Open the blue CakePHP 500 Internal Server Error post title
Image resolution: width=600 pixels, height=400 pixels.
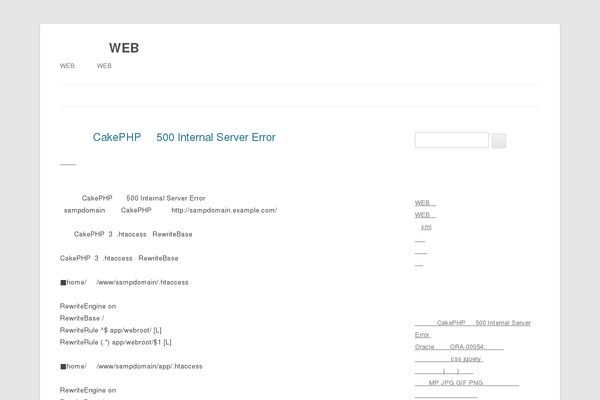coord(184,137)
